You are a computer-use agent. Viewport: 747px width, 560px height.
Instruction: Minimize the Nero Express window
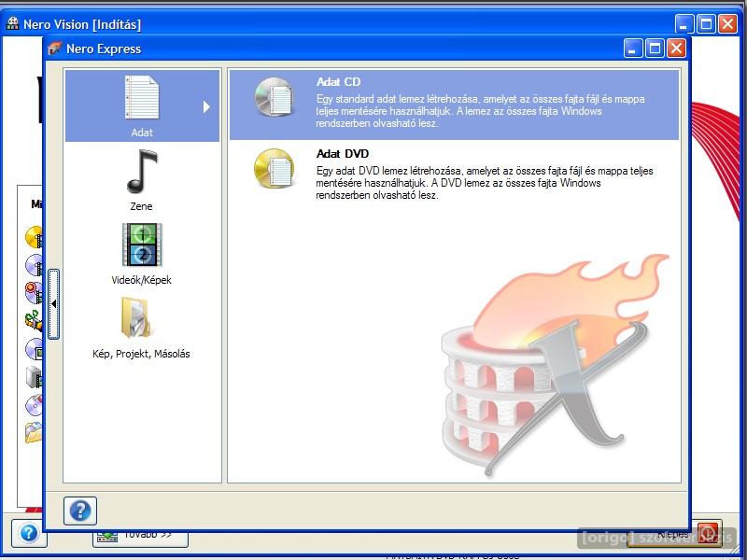[633, 49]
